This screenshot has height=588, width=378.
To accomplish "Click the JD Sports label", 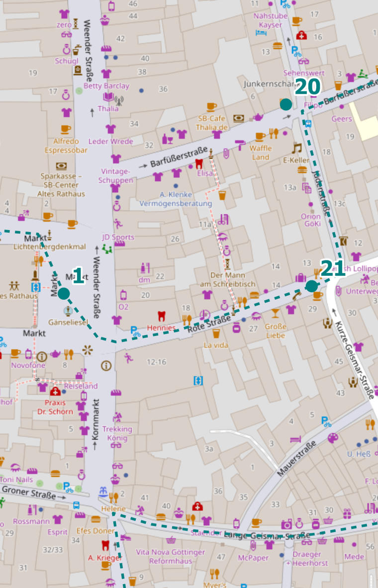I will (x=118, y=237).
